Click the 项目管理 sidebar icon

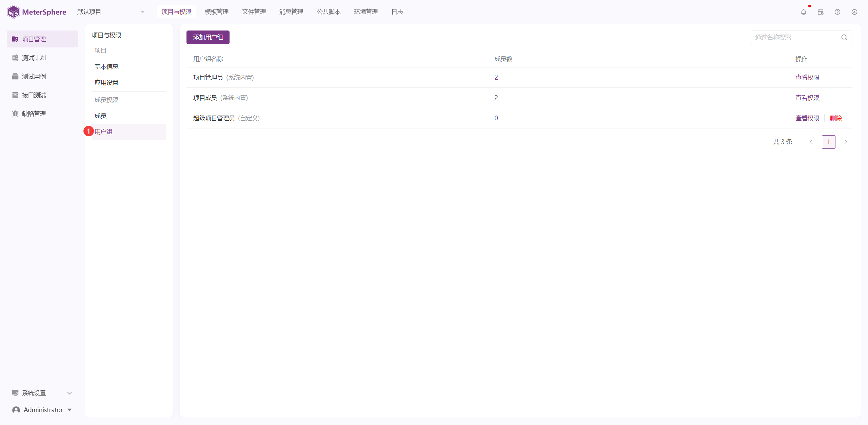(15, 39)
